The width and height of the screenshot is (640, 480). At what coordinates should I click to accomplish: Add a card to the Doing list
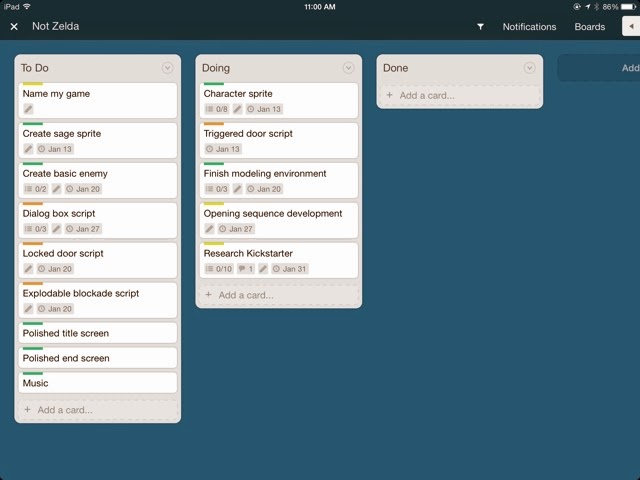tap(279, 295)
